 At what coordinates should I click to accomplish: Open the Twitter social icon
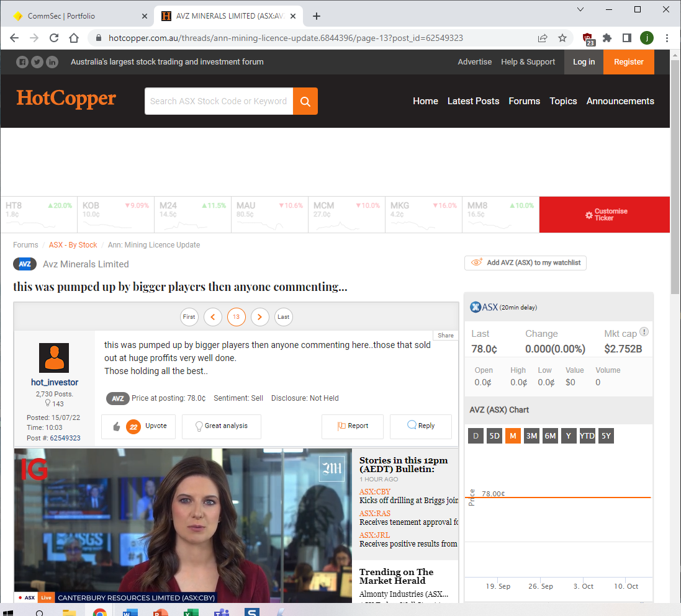pos(37,62)
